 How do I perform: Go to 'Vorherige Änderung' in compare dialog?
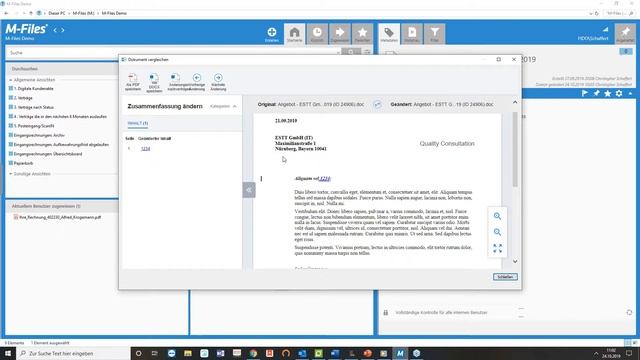(197, 82)
